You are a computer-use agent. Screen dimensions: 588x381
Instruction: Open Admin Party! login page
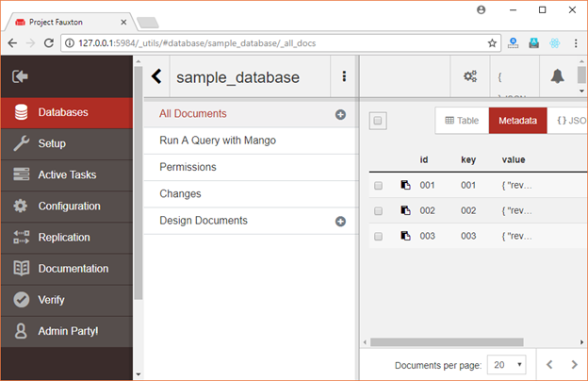coord(67,331)
